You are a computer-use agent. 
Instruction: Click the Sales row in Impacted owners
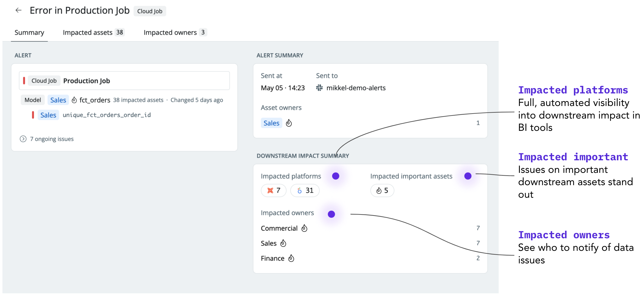269,243
